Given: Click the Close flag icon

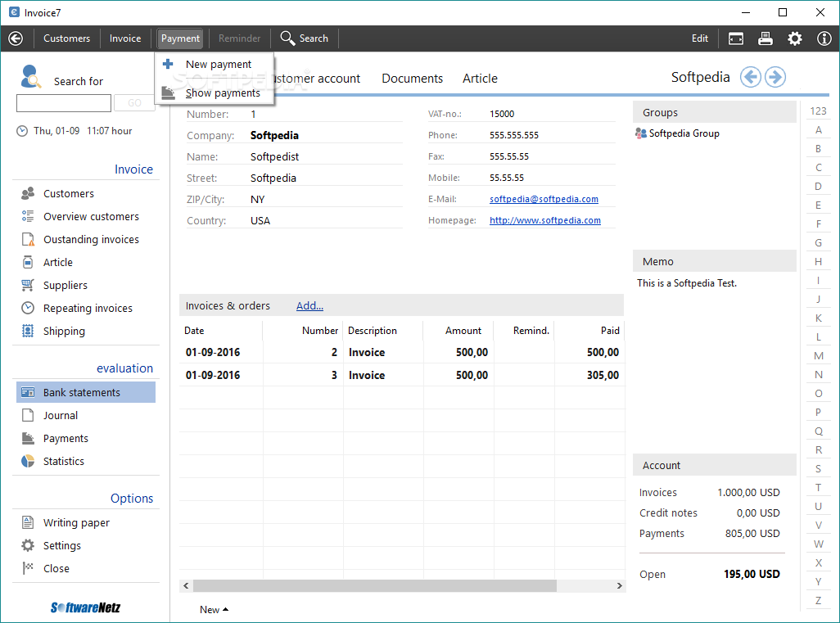Looking at the screenshot, I should (x=28, y=568).
